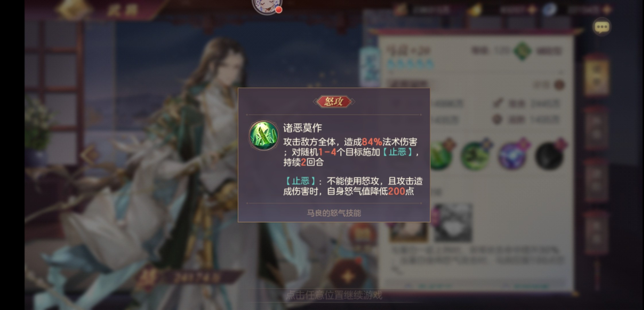Tap the 怒攻 title badge
This screenshot has width=644, height=310.
pyautogui.click(x=334, y=101)
